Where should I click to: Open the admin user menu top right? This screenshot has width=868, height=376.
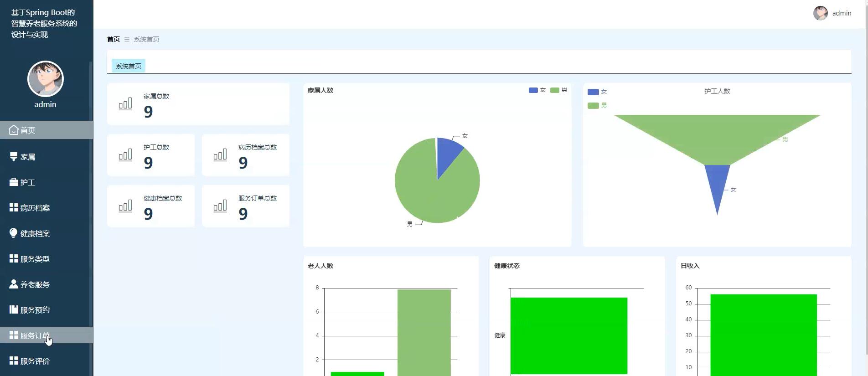[x=832, y=13]
